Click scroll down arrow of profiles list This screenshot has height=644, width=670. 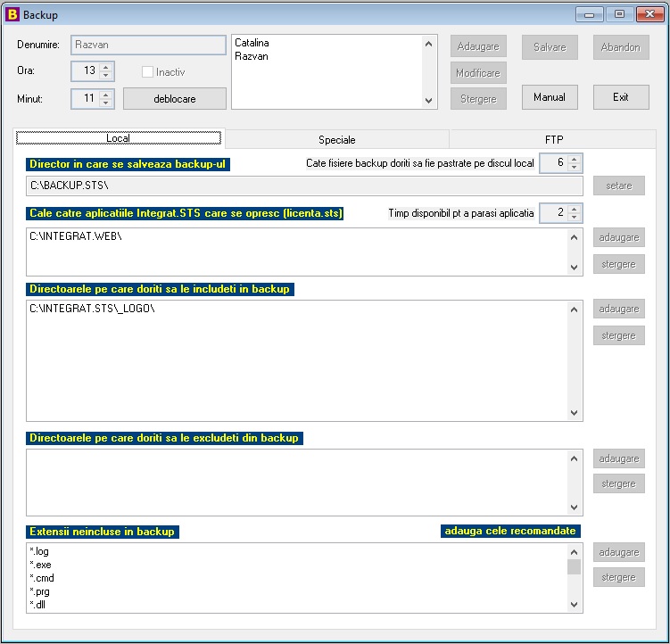[x=428, y=101]
